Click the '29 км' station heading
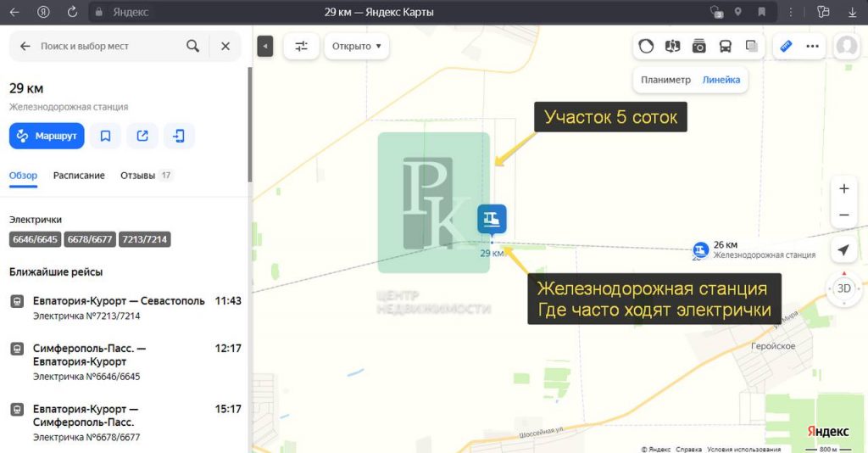The width and height of the screenshot is (868, 453). 26,88
